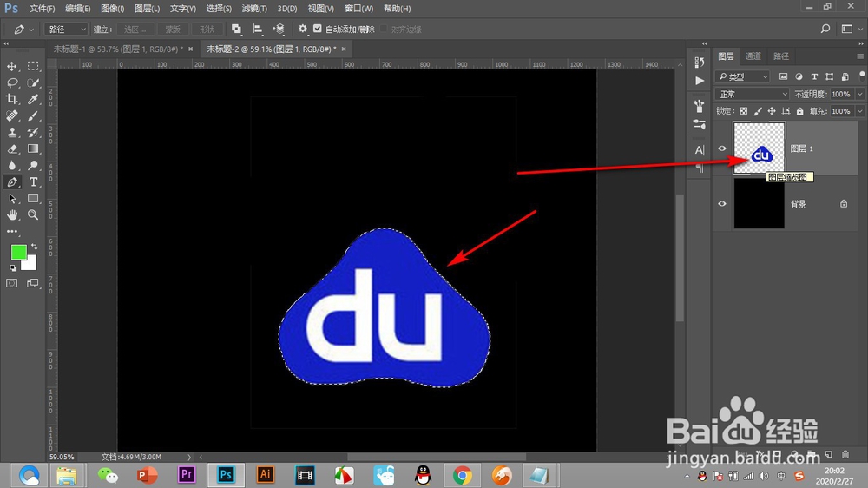The image size is (868, 488).
Task: Open the 填充 fill dropdown arrow
Action: tap(859, 111)
